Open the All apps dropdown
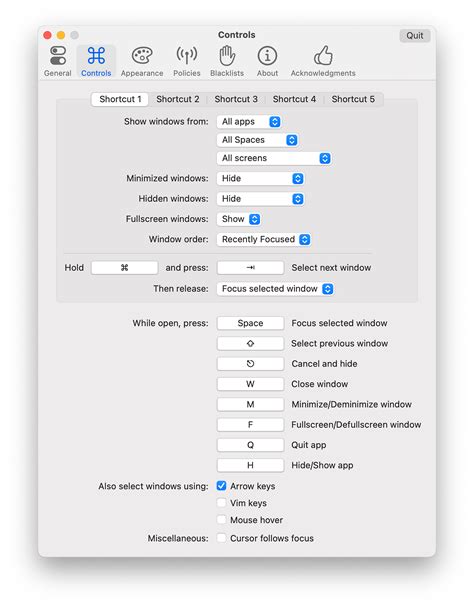 (249, 122)
